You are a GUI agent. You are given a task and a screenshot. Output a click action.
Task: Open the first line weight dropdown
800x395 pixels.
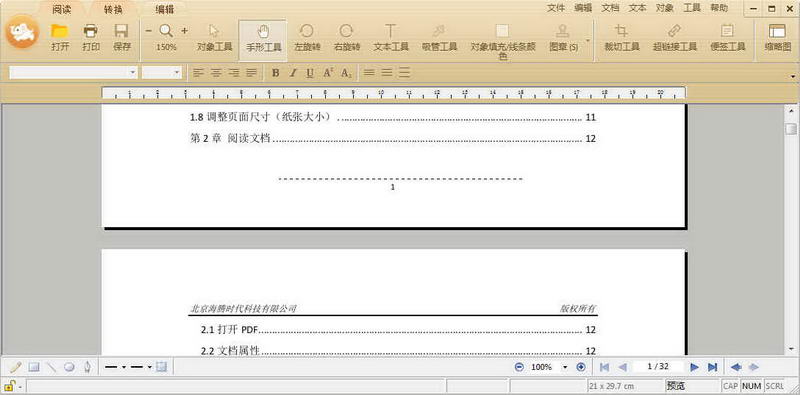click(x=124, y=367)
